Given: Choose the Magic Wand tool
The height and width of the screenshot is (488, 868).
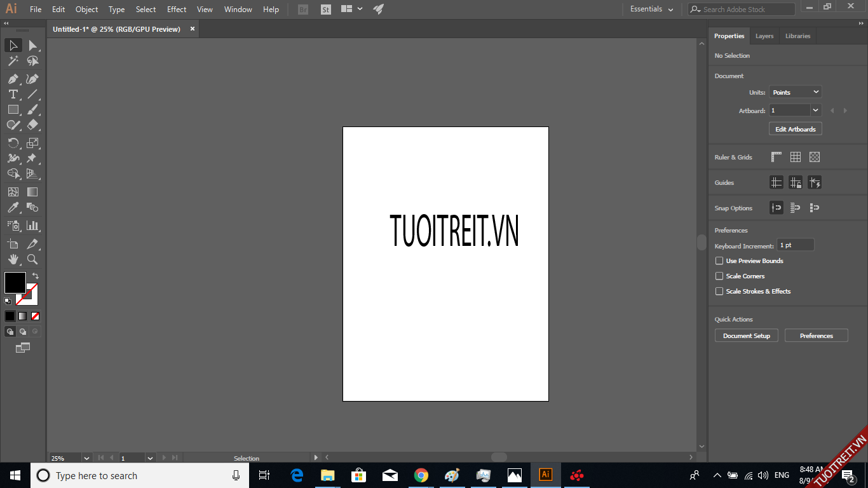Looking at the screenshot, I should 13,61.
